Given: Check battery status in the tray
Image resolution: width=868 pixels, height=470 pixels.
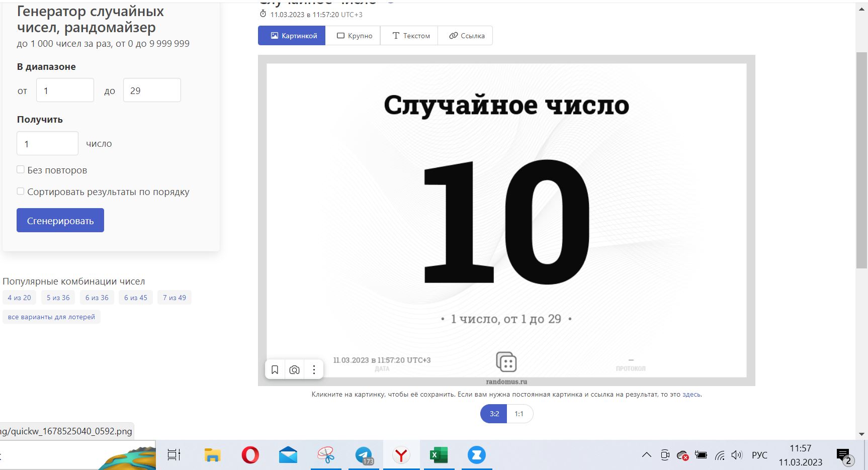Looking at the screenshot, I should pyautogui.click(x=701, y=455).
